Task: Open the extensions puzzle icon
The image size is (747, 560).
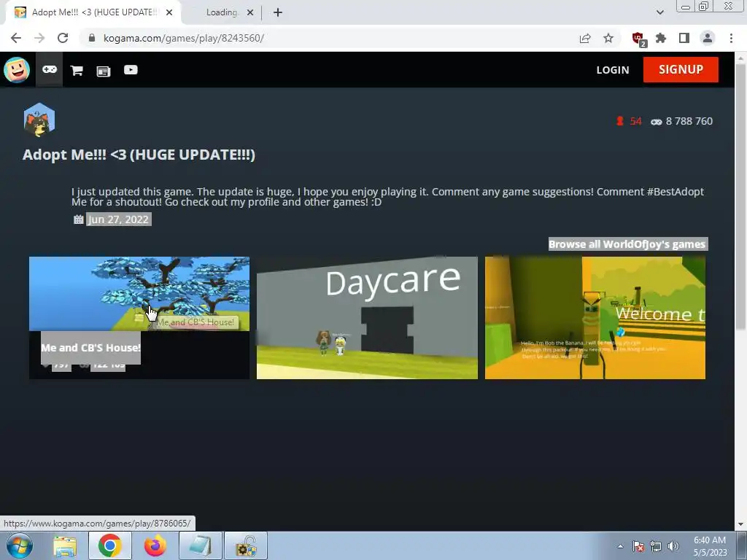Action: 661,38
